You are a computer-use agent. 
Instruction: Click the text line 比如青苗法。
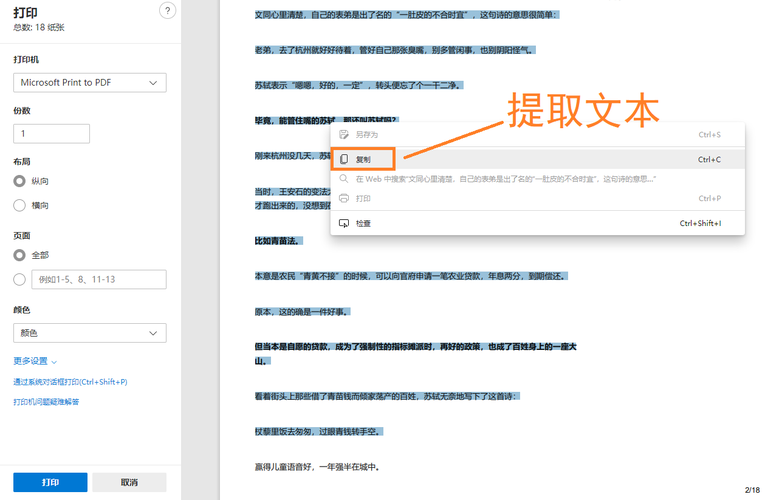(278, 241)
